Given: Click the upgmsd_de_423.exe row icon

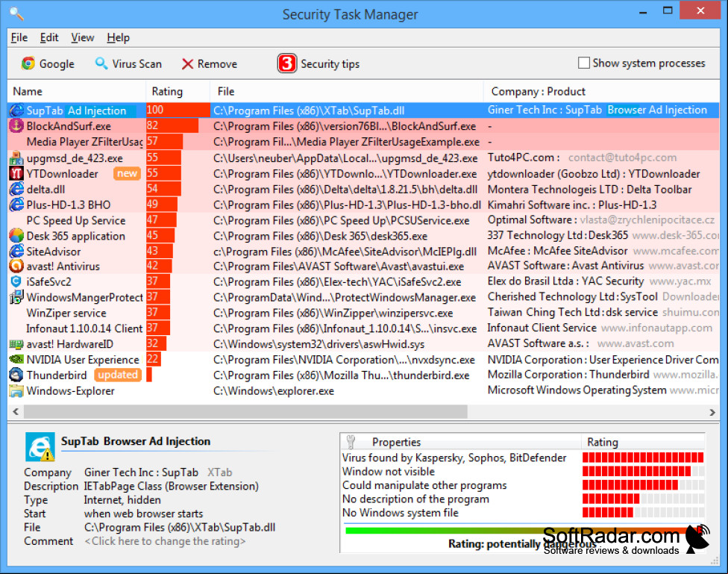Looking at the screenshot, I should 16,158.
